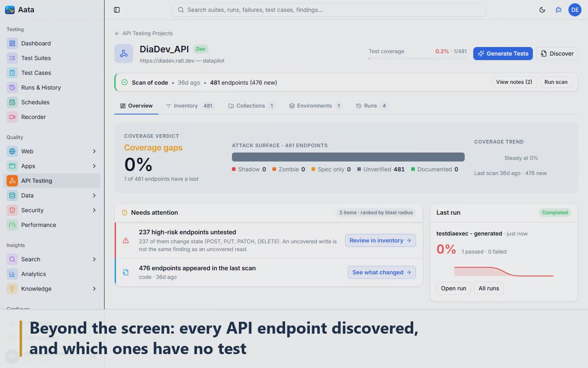Expand the Apps section chevron
Viewport: 588px width, 368px height.
(94, 166)
